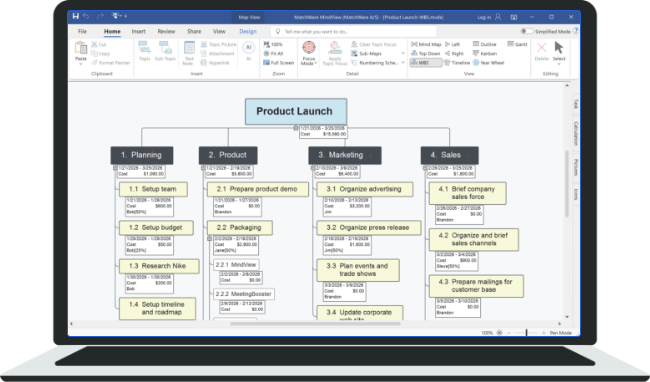Open the Quick Access Toolbar customize arrow
The image size is (650, 382).
(126, 16)
